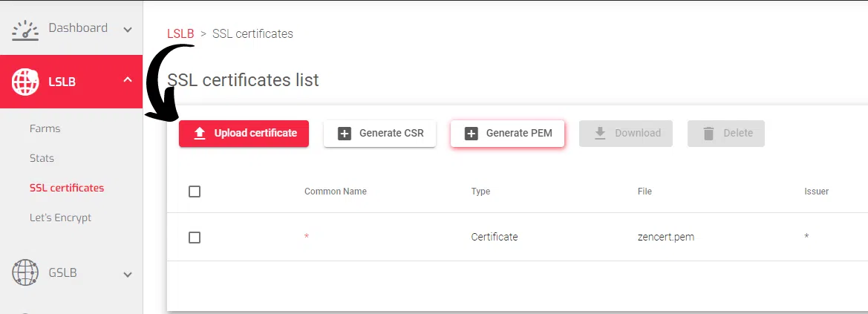Click the download arrow icon
Image resolution: width=868 pixels, height=314 pixels.
600,134
